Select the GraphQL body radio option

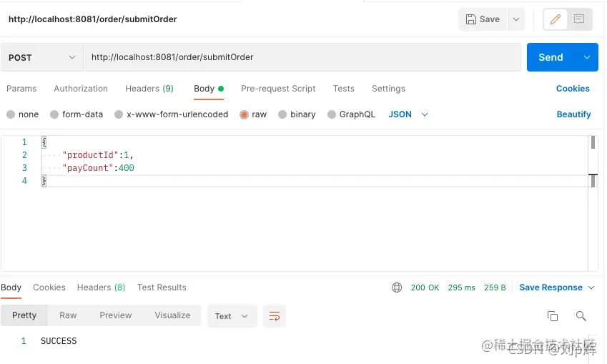point(331,114)
